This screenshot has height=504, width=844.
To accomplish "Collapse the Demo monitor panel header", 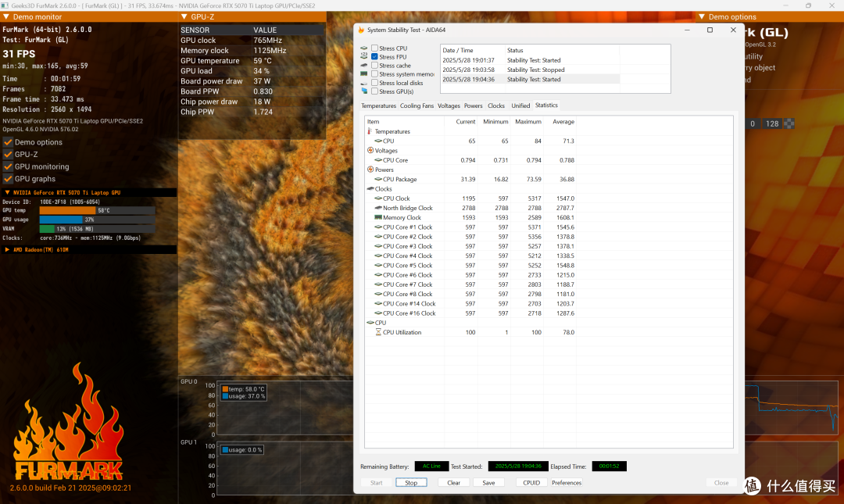I will pyautogui.click(x=6, y=17).
